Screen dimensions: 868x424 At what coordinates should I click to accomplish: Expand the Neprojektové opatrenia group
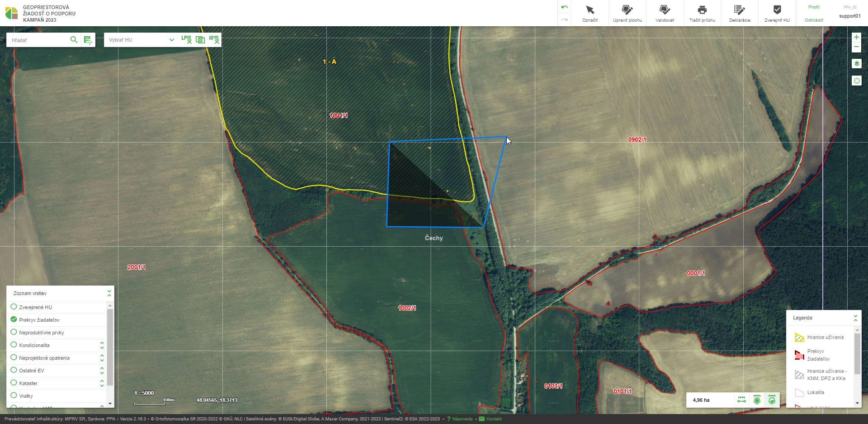point(102,358)
